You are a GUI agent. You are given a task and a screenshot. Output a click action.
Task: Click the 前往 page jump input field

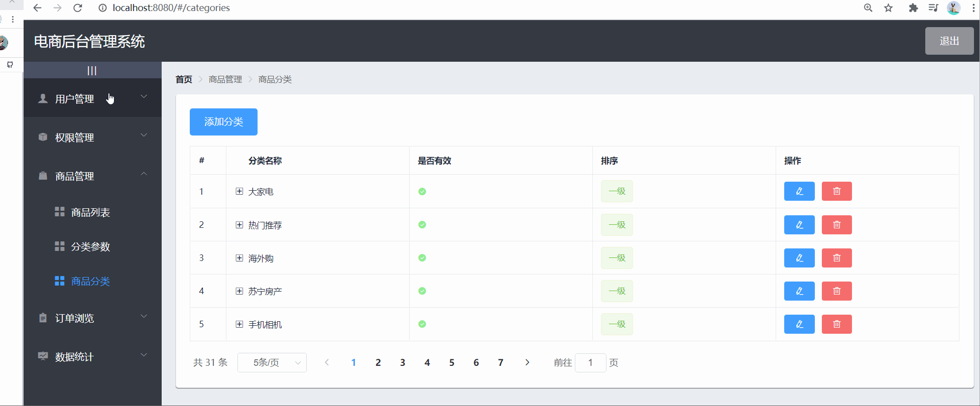pyautogui.click(x=590, y=362)
